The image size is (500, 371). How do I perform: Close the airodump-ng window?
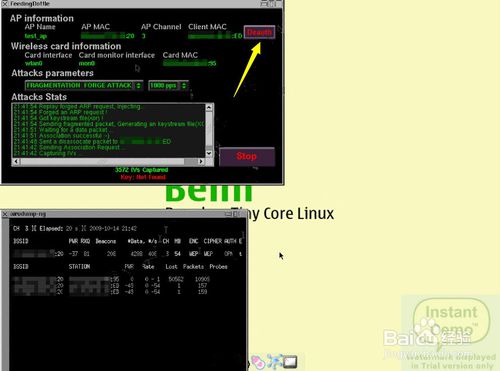click(x=5, y=214)
